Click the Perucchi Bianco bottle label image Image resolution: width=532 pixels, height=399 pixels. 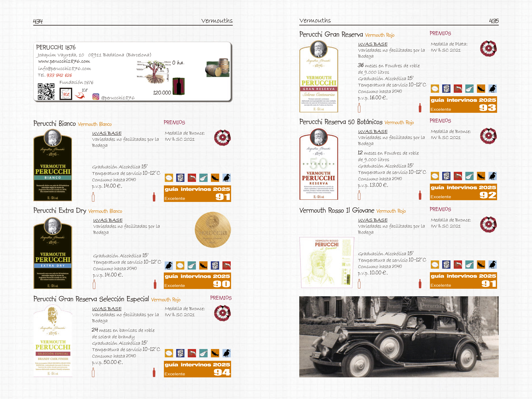pyautogui.click(x=53, y=165)
